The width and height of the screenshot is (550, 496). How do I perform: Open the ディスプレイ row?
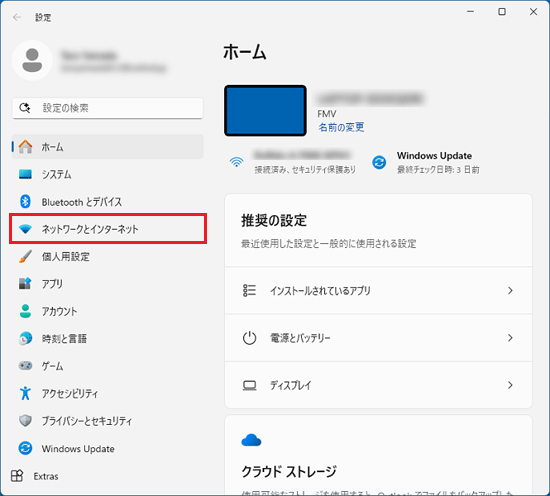(x=378, y=385)
